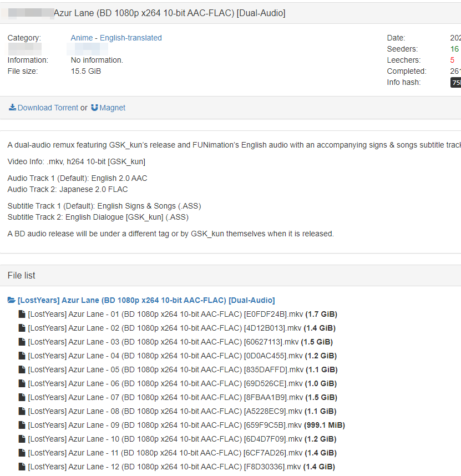Screen dimensions: 461x476
Task: Click the 'Audio Track 2: Japanese 2.0 FLAC' line
Action: pyautogui.click(x=68, y=189)
